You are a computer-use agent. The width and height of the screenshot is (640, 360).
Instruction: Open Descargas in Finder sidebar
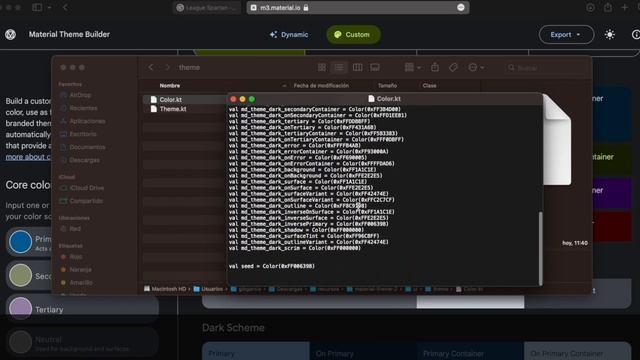tap(84, 160)
